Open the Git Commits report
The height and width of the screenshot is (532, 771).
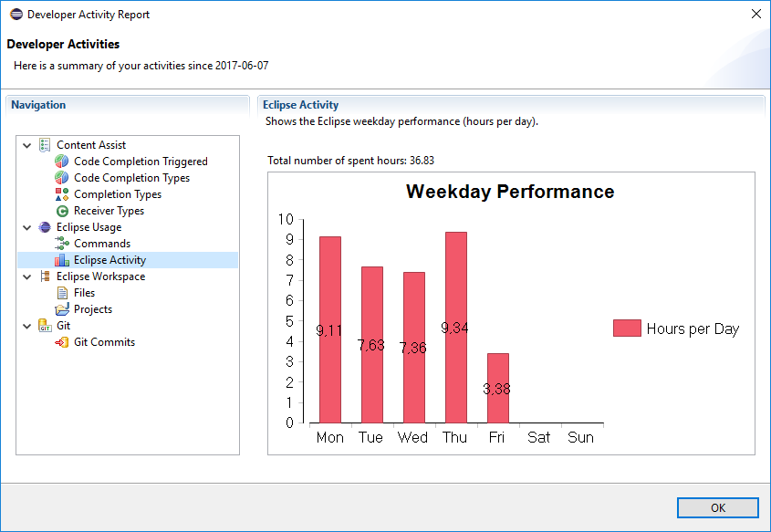pos(104,342)
